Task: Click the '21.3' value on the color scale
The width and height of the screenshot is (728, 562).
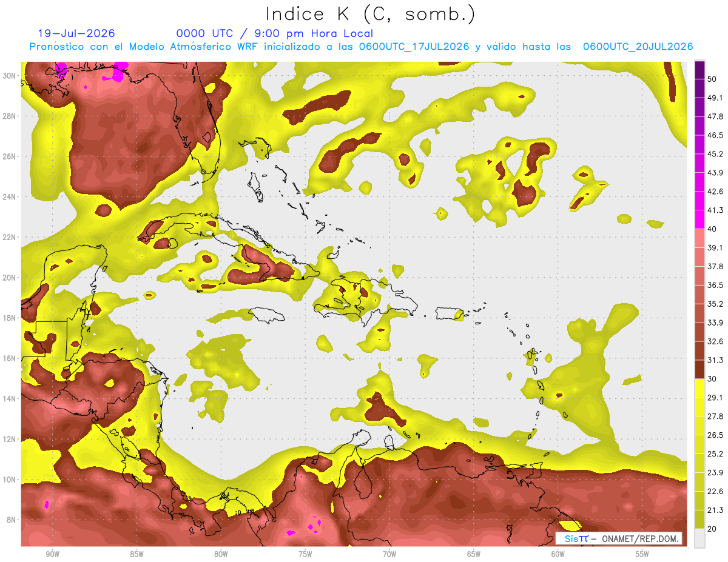Action: click(x=715, y=510)
